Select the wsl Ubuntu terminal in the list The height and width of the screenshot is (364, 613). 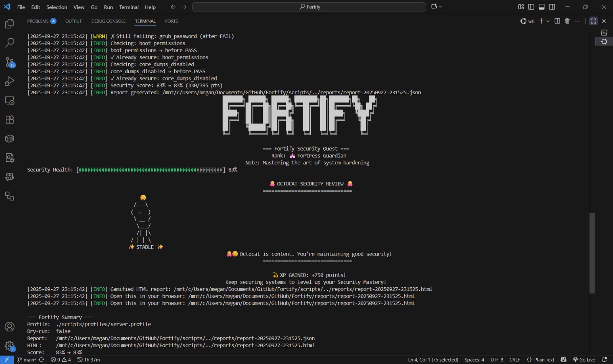point(604,42)
